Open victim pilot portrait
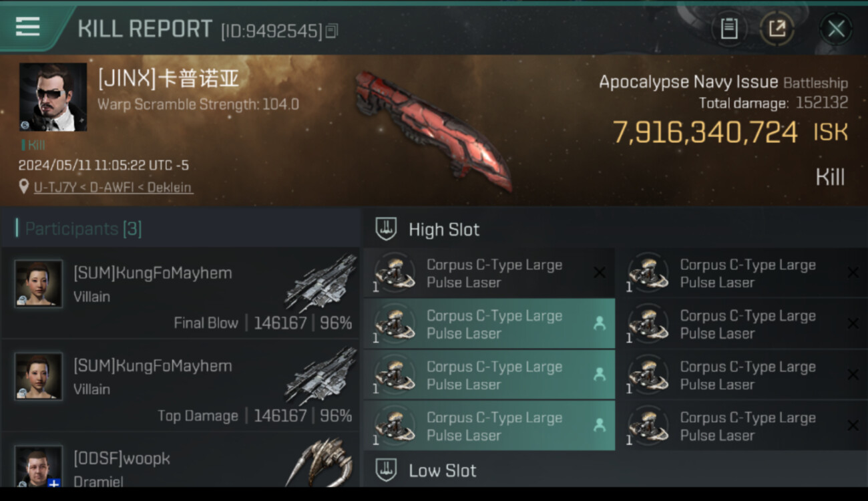 point(53,97)
